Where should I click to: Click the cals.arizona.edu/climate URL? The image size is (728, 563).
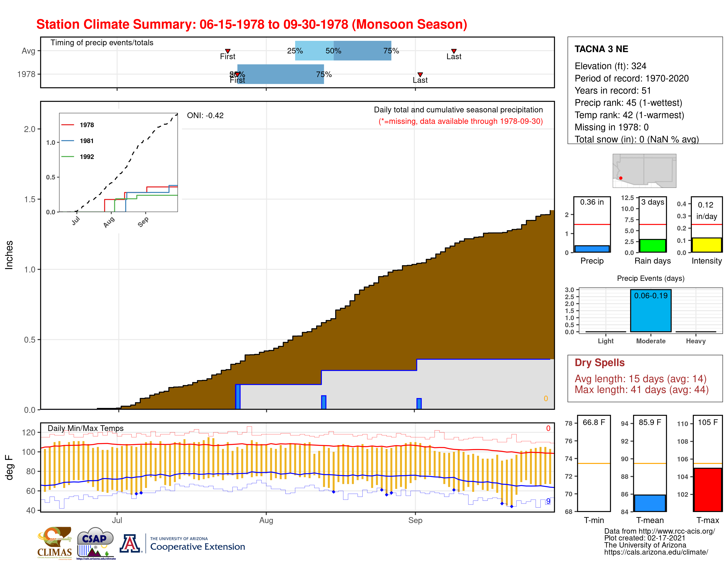pos(656,552)
